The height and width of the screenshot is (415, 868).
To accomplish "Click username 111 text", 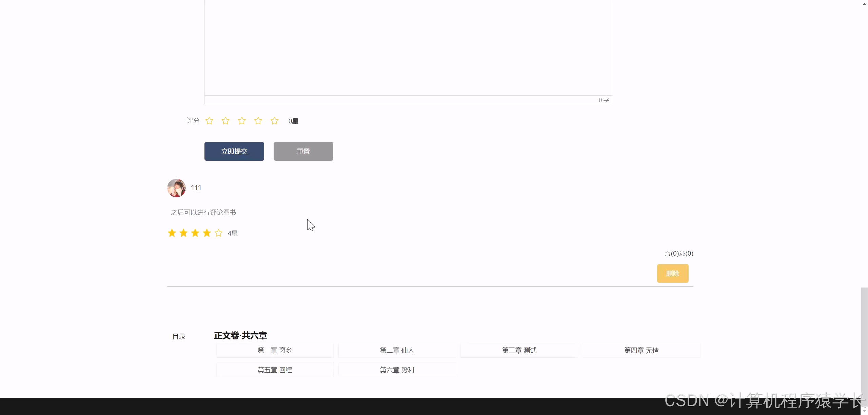I will coord(196,188).
